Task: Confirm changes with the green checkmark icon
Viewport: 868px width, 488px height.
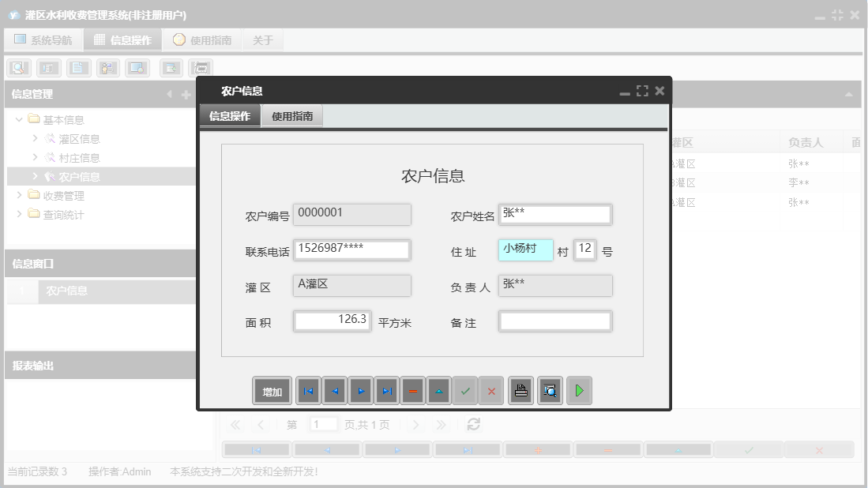Action: pos(464,390)
